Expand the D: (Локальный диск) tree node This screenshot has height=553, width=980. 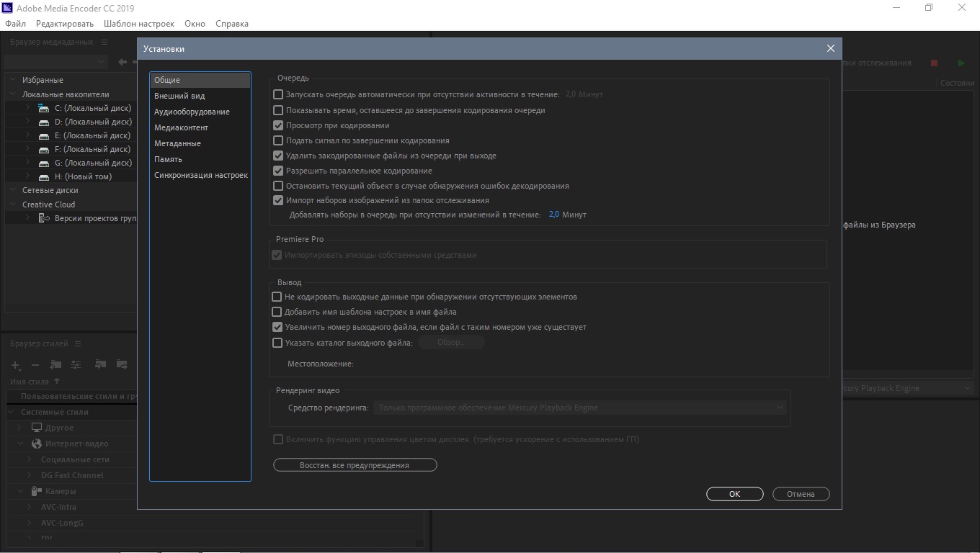[x=27, y=122]
